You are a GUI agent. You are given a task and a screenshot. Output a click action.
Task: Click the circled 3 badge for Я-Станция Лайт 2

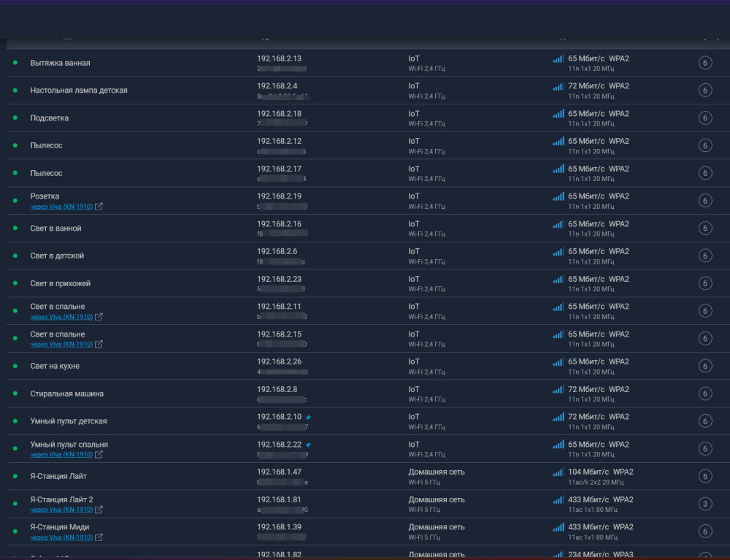[x=705, y=504]
